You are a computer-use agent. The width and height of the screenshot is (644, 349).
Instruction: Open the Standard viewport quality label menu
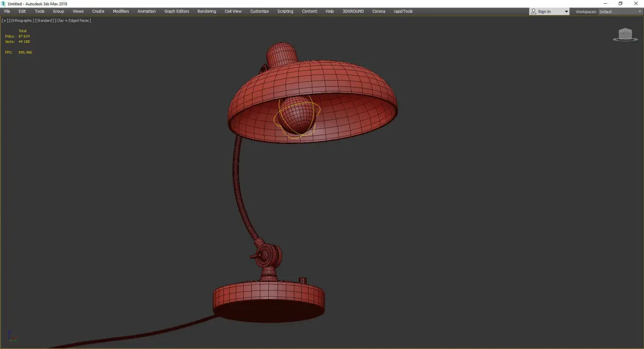coord(44,20)
